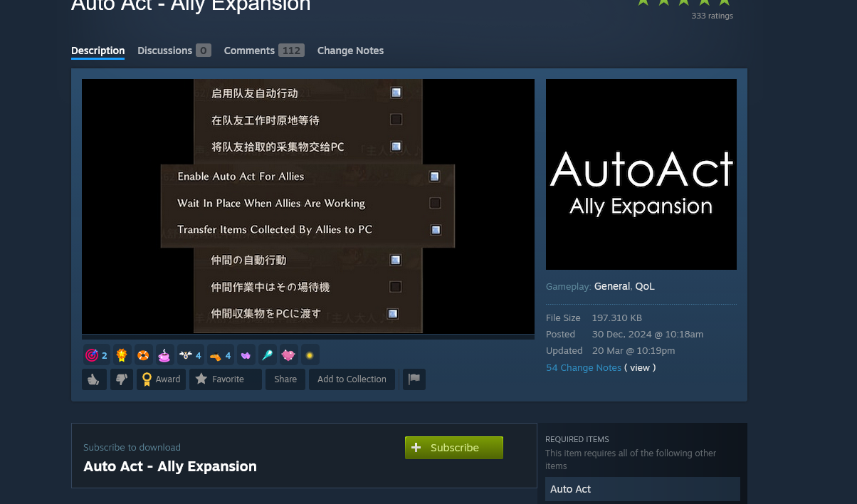Click the ( view ) change notes link
Screen dimensions: 857x504
[x=640, y=367]
